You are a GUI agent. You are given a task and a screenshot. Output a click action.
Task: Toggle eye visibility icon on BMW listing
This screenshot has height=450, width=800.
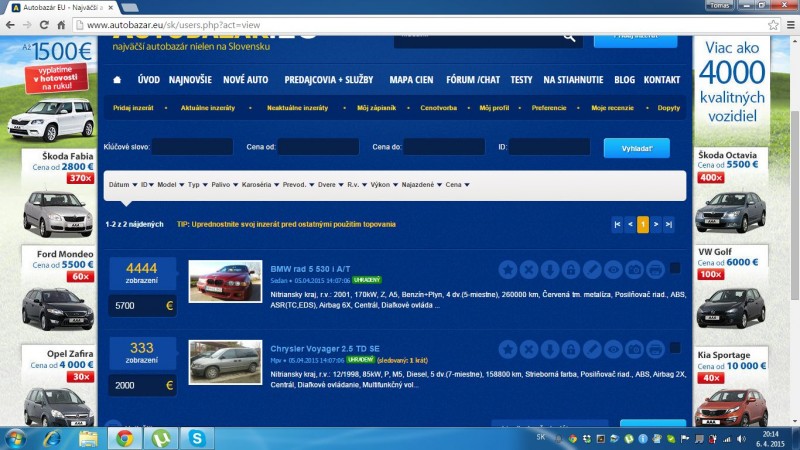pyautogui.click(x=613, y=269)
